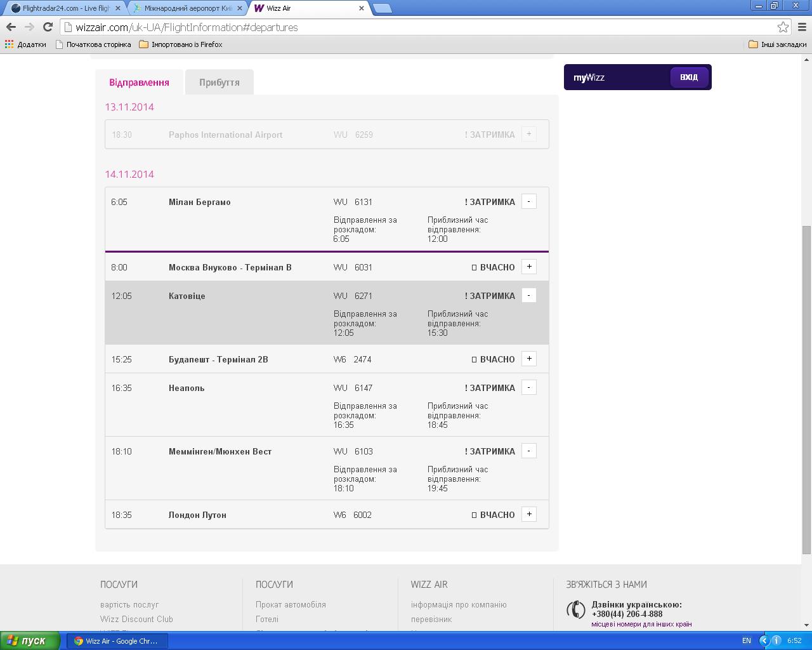Viewport: 812px width, 650px height.
Task: Switch to the Flightradar24 browser tab
Action: pos(63,8)
